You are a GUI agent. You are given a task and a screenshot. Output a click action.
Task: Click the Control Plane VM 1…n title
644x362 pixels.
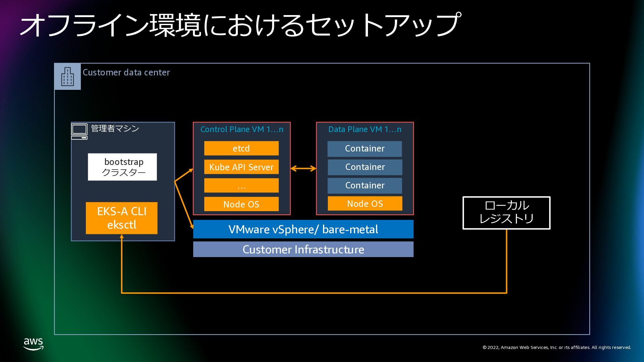242,129
